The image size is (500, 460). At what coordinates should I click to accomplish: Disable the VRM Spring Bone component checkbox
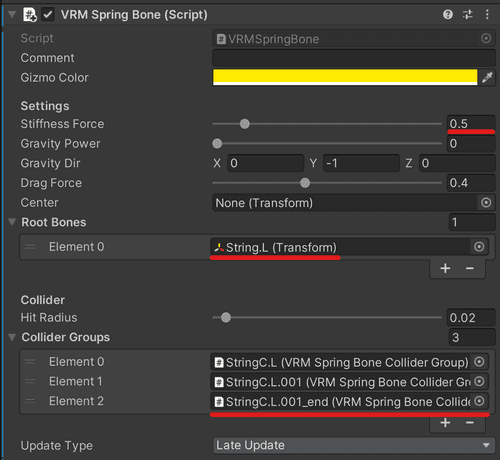(x=48, y=15)
